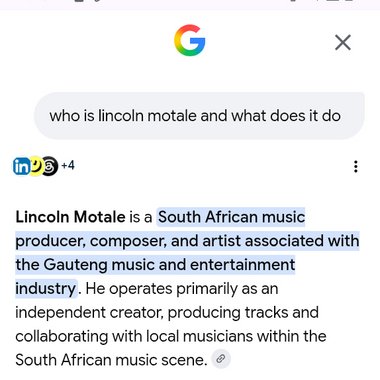Open the yellow smiley source icon
380x380 pixels.
[x=36, y=166]
